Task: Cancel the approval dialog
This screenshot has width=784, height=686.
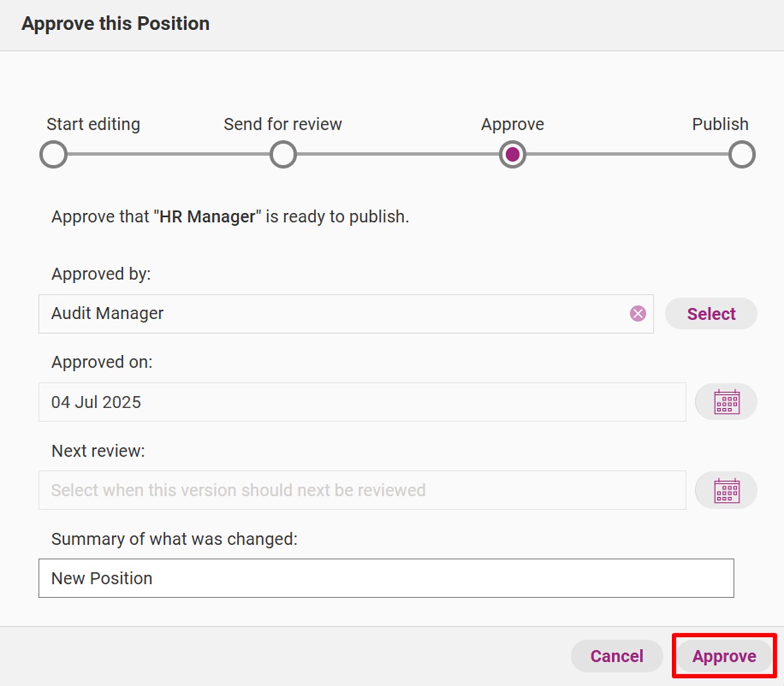Action: click(617, 656)
